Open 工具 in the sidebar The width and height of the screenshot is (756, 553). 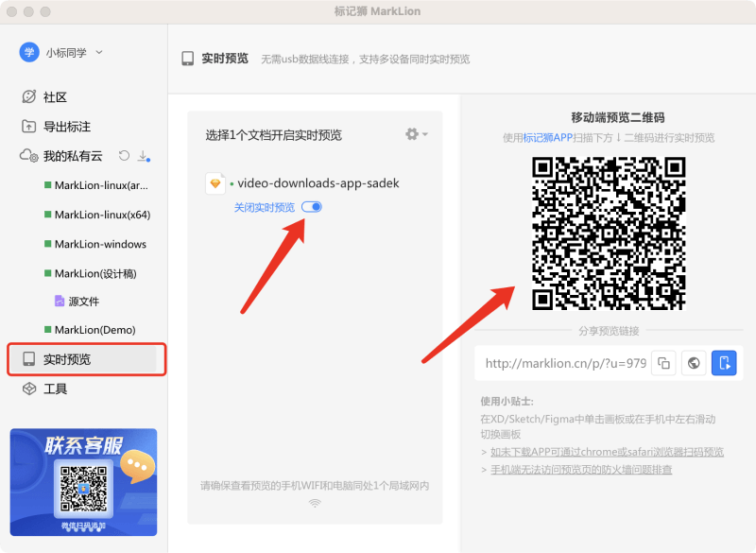pos(55,389)
